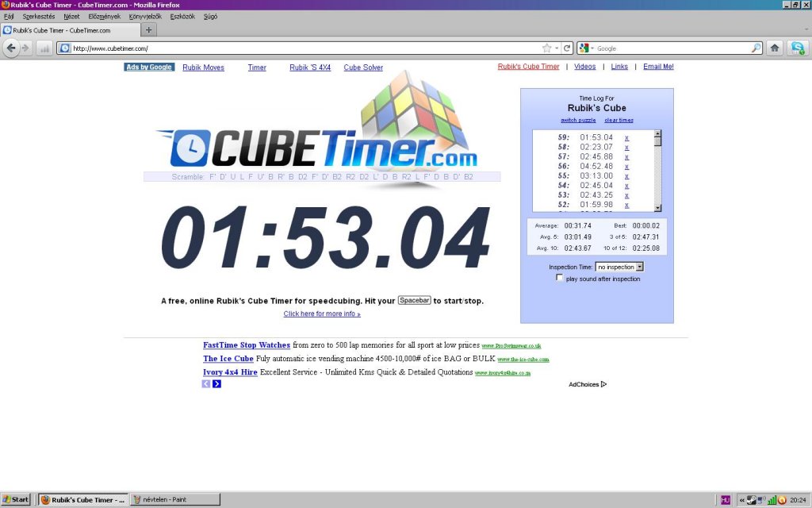
Task: Click the Skype toolbar icon
Action: (x=798, y=48)
